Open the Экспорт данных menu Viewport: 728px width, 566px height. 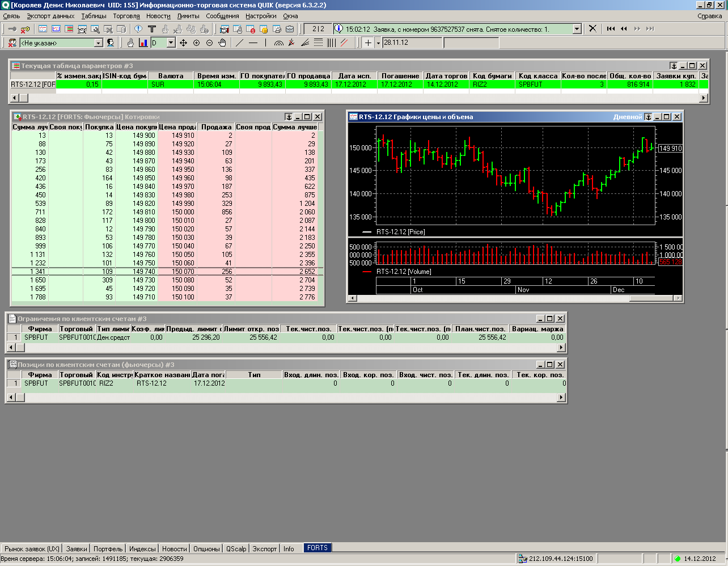(x=50, y=16)
